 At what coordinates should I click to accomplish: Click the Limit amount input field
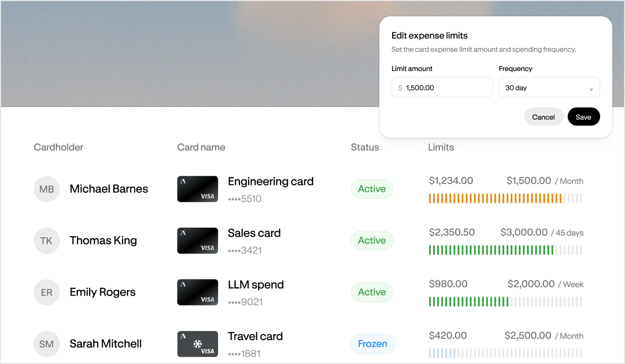[x=442, y=87]
